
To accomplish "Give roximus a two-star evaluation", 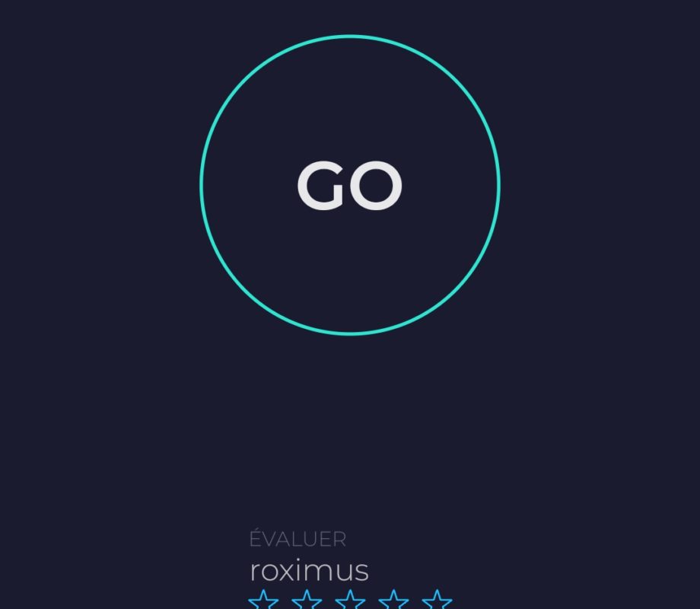I will click(307, 599).
